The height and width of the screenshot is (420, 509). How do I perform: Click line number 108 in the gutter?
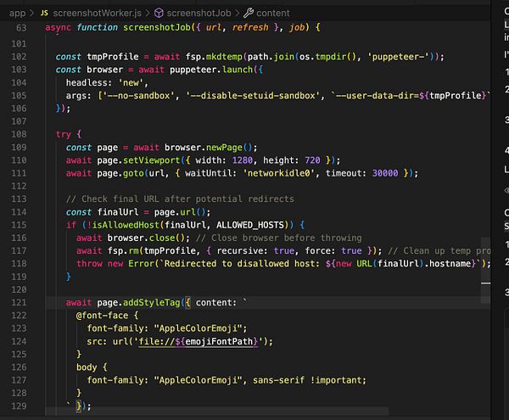tap(19, 134)
